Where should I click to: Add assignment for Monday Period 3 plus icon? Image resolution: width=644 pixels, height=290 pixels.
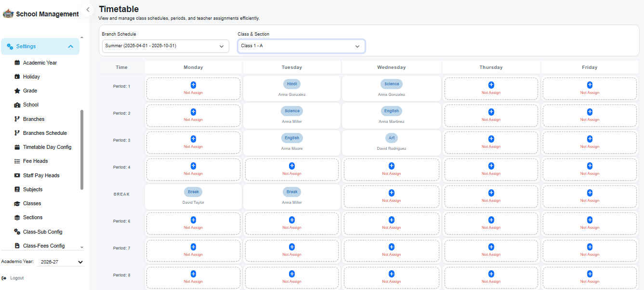193,139
